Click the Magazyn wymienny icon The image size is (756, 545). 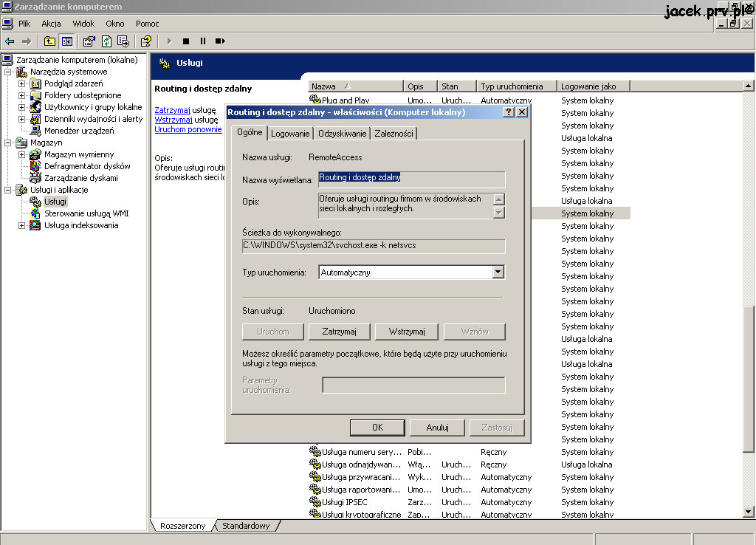click(35, 154)
